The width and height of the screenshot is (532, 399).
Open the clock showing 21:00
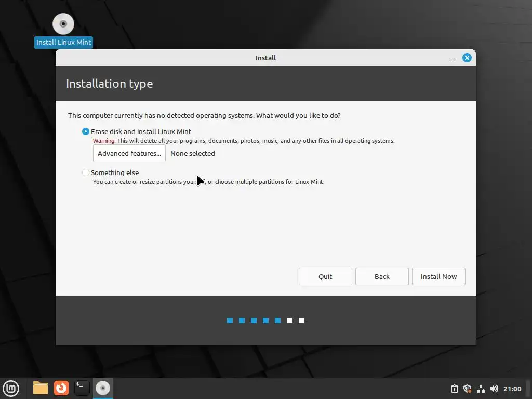click(x=512, y=389)
